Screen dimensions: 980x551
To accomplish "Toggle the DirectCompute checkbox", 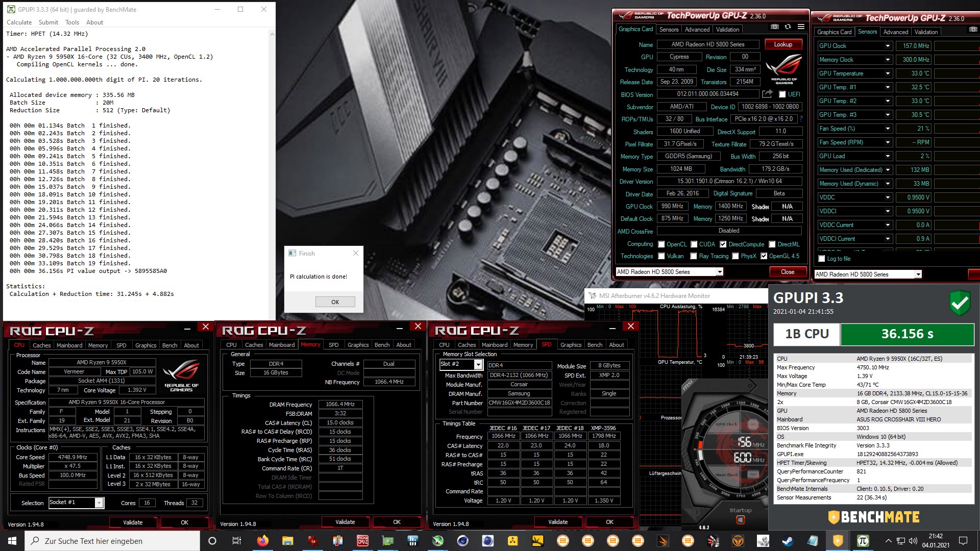I will [x=723, y=244].
